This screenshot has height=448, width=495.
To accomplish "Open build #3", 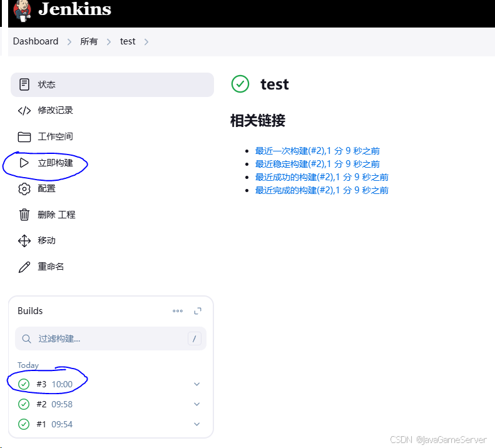I will click(41, 384).
